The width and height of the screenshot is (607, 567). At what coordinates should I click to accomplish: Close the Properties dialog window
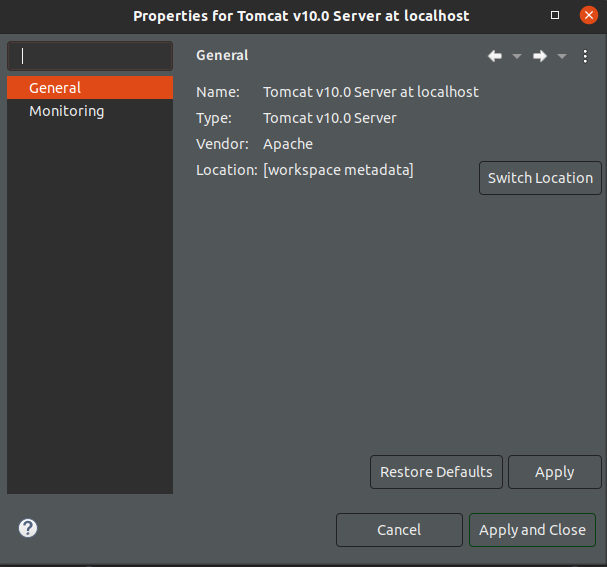[589, 15]
